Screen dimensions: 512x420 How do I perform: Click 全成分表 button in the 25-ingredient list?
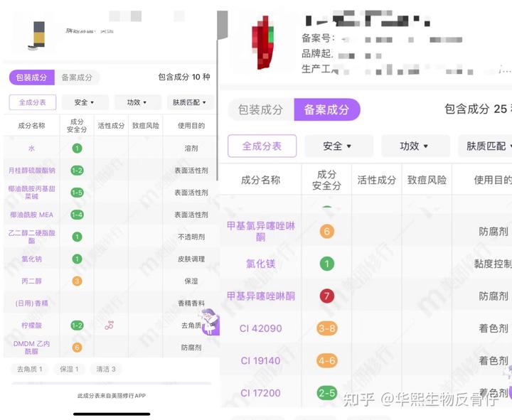[x=262, y=146]
